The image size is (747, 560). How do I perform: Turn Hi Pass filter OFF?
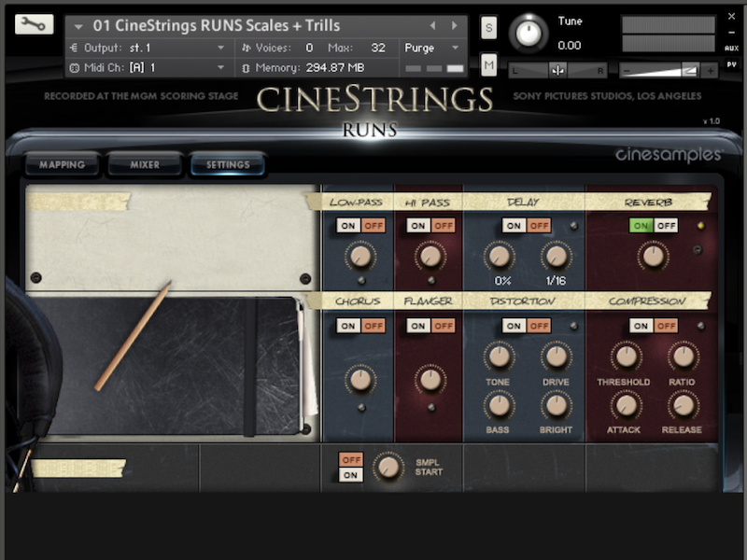[x=443, y=226]
